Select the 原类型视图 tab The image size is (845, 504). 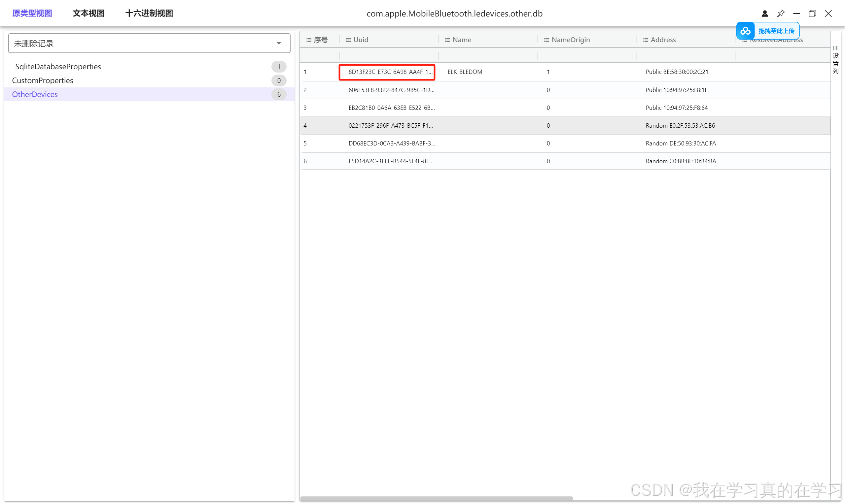click(32, 13)
